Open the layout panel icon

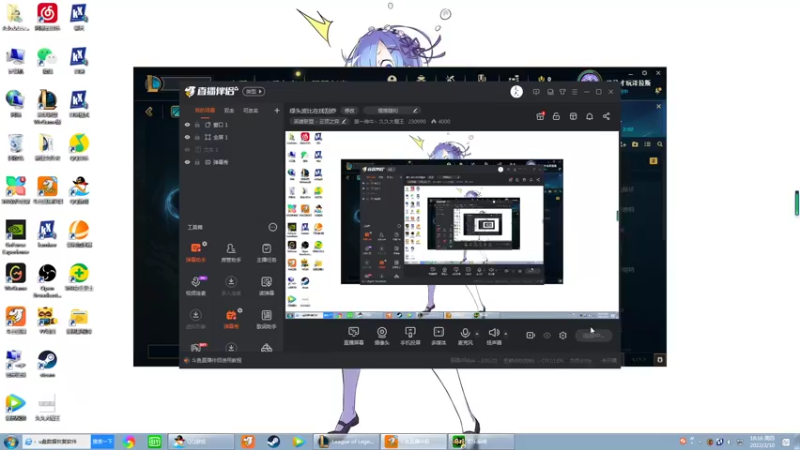click(x=573, y=116)
